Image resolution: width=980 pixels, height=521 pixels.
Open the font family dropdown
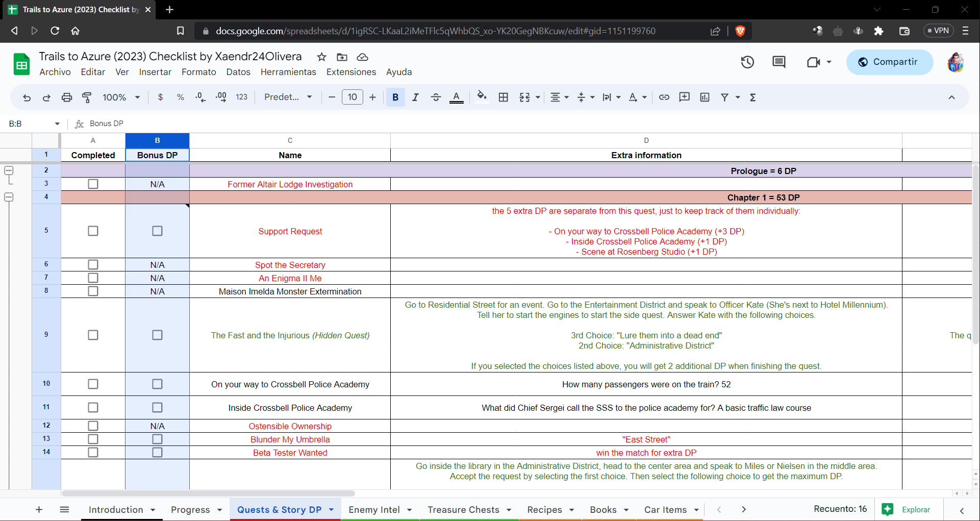288,97
